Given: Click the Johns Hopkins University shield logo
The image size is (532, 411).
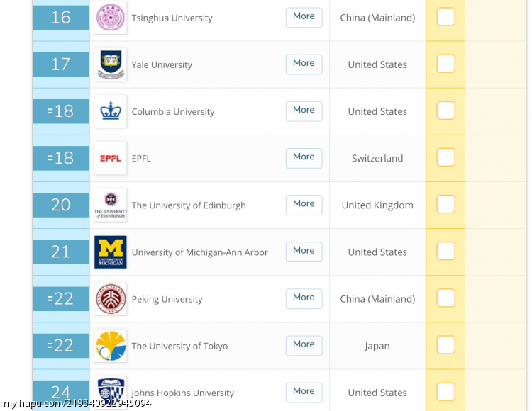Looking at the screenshot, I should click(110, 393).
